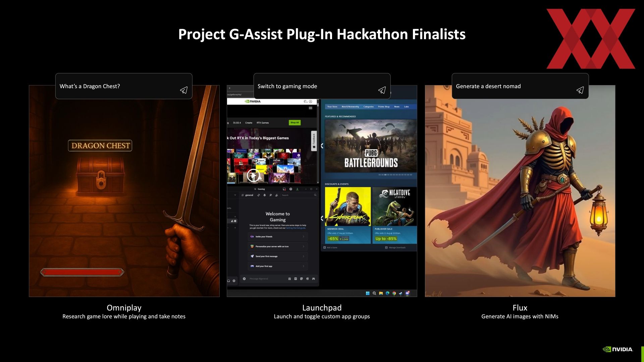The image size is (644, 362).
Task: Open Nightdive Studios Publisher Sale card
Action: (x=395, y=215)
